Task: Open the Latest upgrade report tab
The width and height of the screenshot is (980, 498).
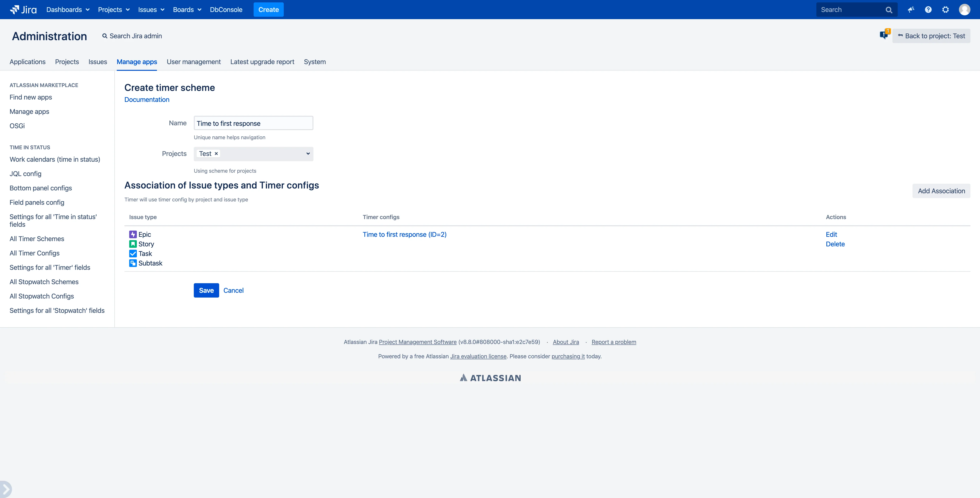Action: [x=262, y=62]
